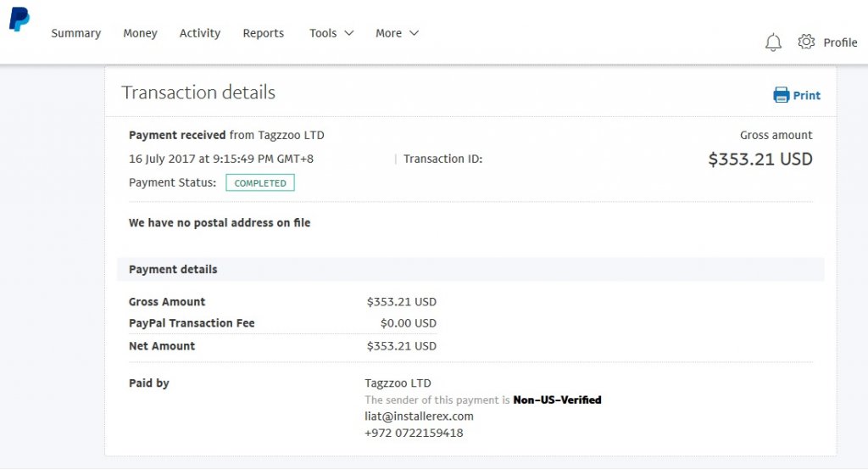Click the COMPLETED status badge
Viewport: 868px width, 470px height.
pos(260,182)
